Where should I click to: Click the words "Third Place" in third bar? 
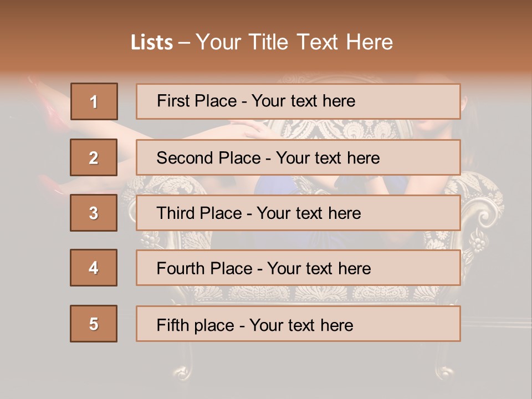point(199,213)
